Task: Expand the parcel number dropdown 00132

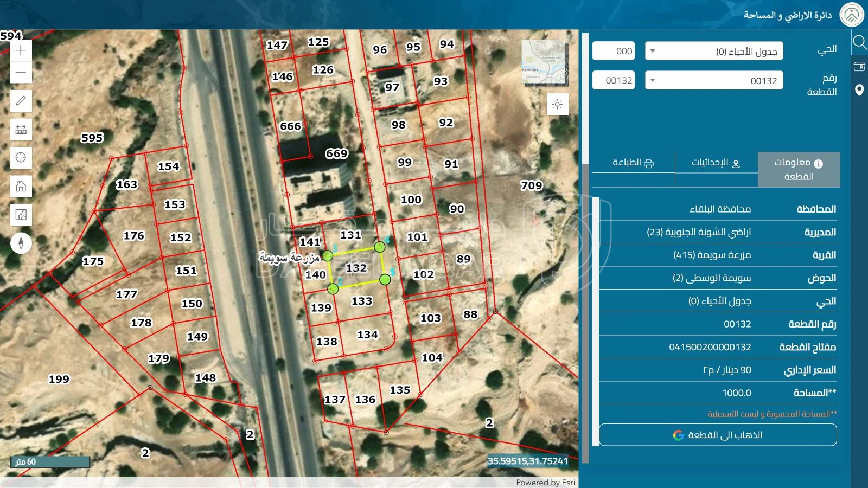Action: [714, 80]
